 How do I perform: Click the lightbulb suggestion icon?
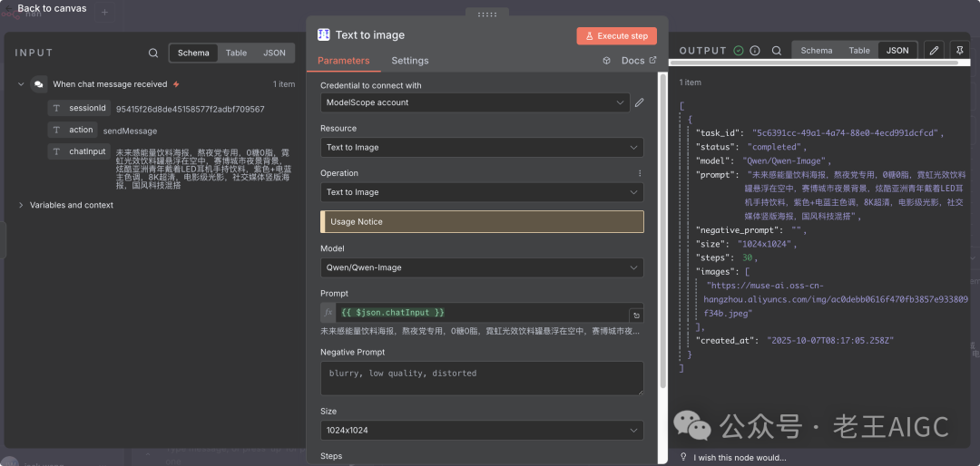(x=684, y=457)
